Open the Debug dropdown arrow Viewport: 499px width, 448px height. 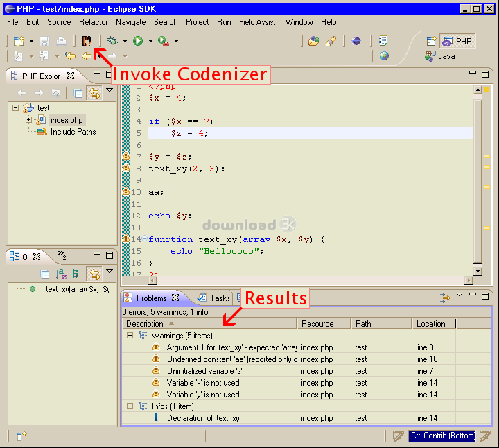pos(125,41)
